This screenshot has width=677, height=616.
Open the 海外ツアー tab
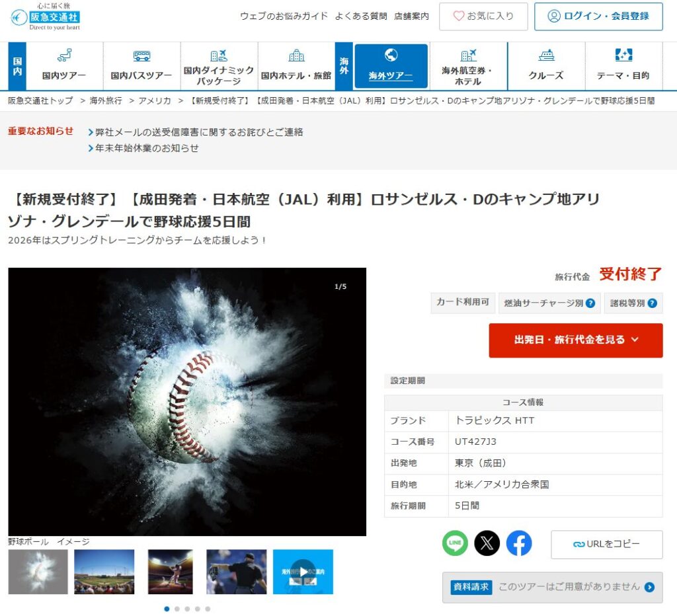(391, 66)
